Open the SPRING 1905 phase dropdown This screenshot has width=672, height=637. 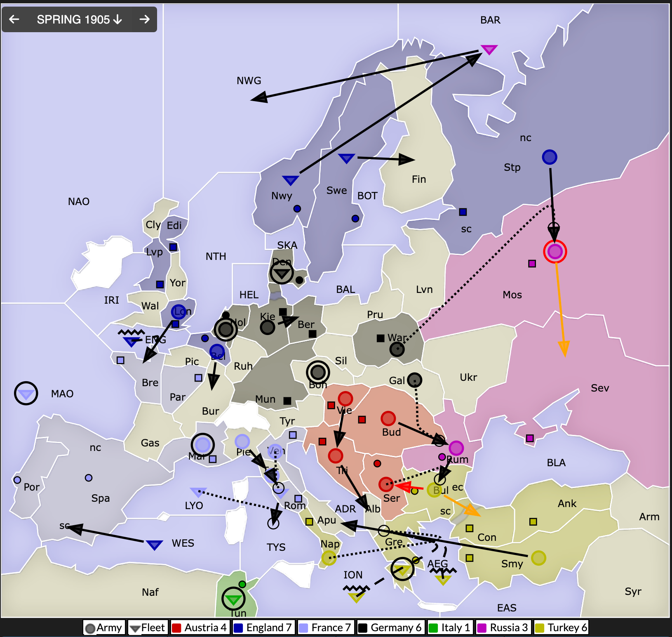(x=79, y=19)
